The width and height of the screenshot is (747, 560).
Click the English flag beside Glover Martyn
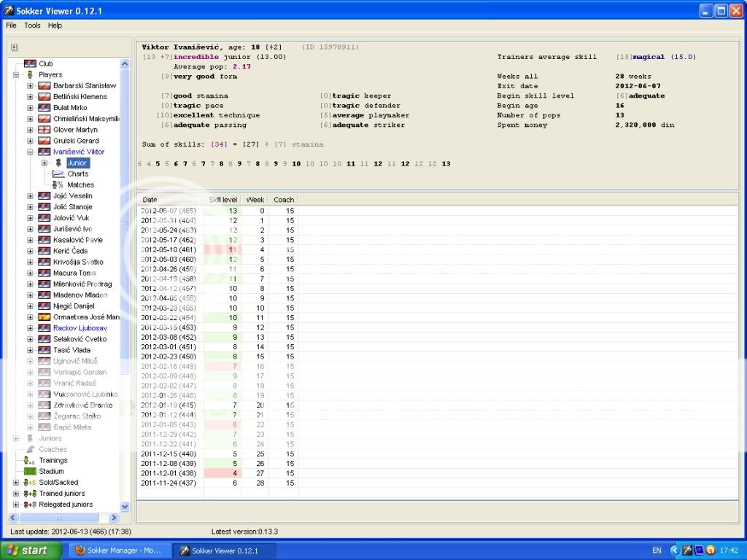pyautogui.click(x=44, y=130)
